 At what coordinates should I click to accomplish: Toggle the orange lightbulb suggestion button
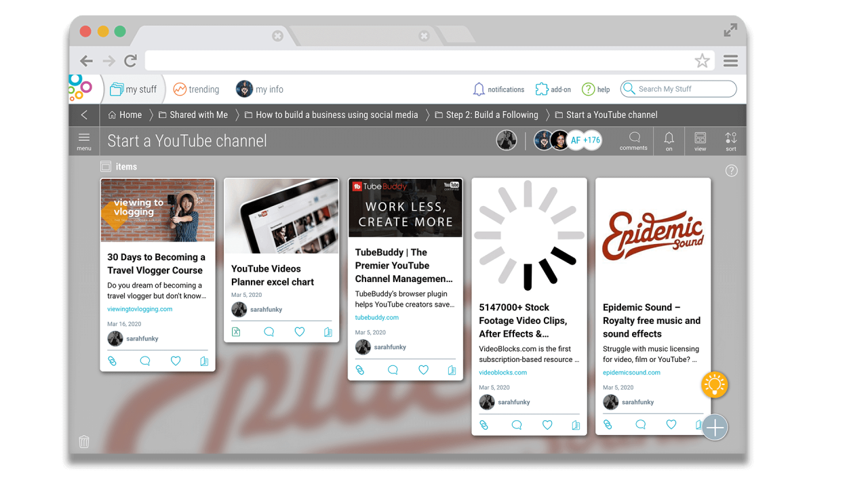tap(714, 384)
